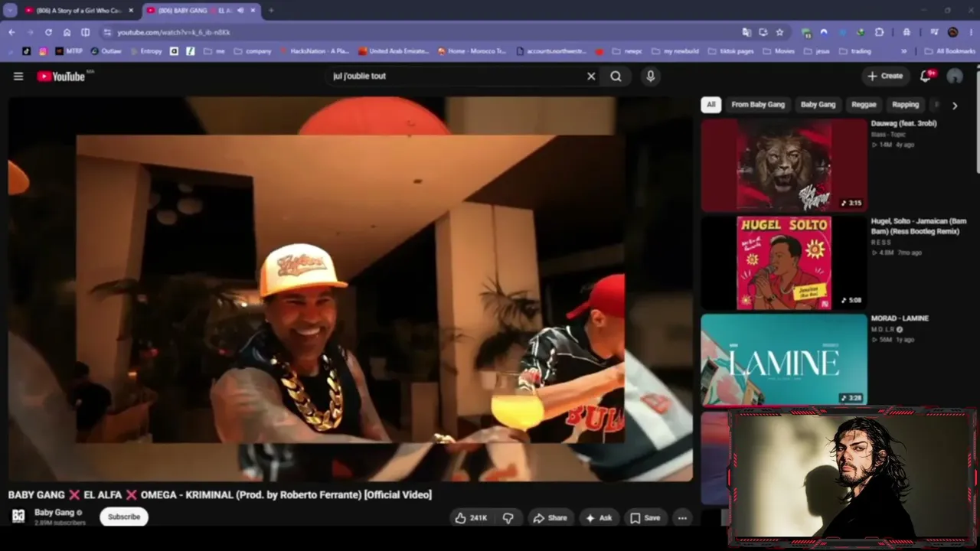The image size is (980, 551).
Task: Dislike the KRIMINAL video
Action: click(x=508, y=518)
